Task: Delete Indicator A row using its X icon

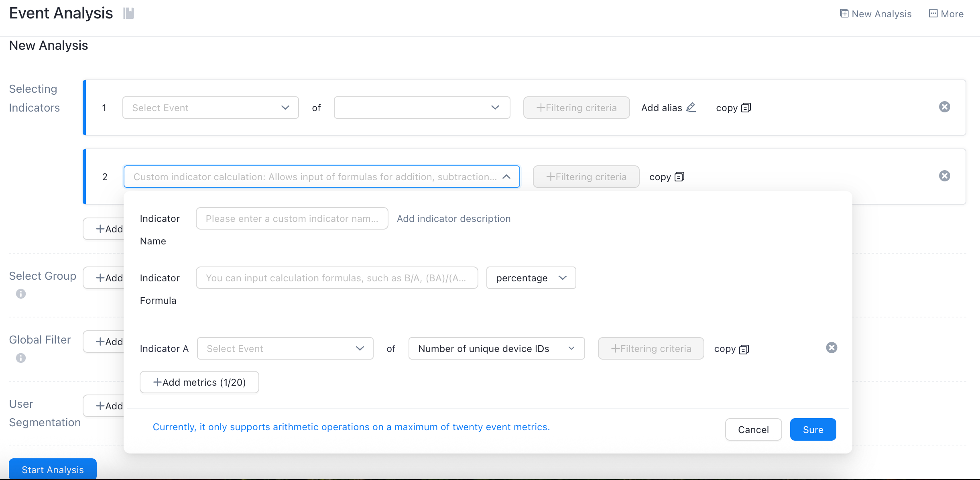Action: (x=832, y=348)
